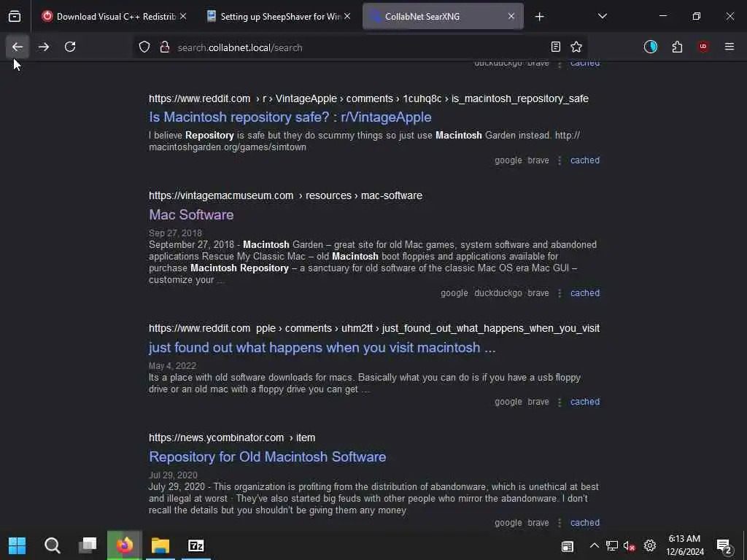Open File Explorer from the taskbar

pyautogui.click(x=160, y=545)
